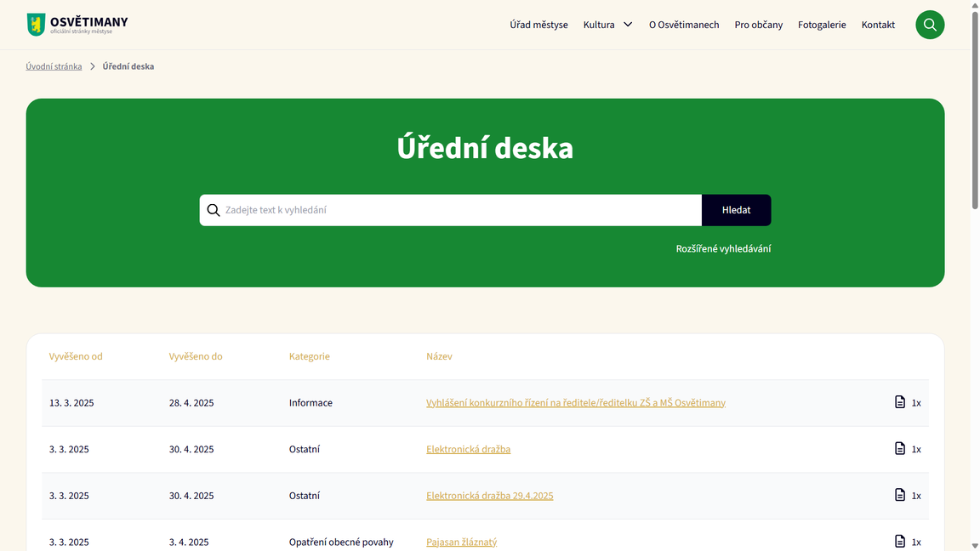
Task: Open the Vyhlášení konkurzního řízení announcement link
Action: click(575, 402)
